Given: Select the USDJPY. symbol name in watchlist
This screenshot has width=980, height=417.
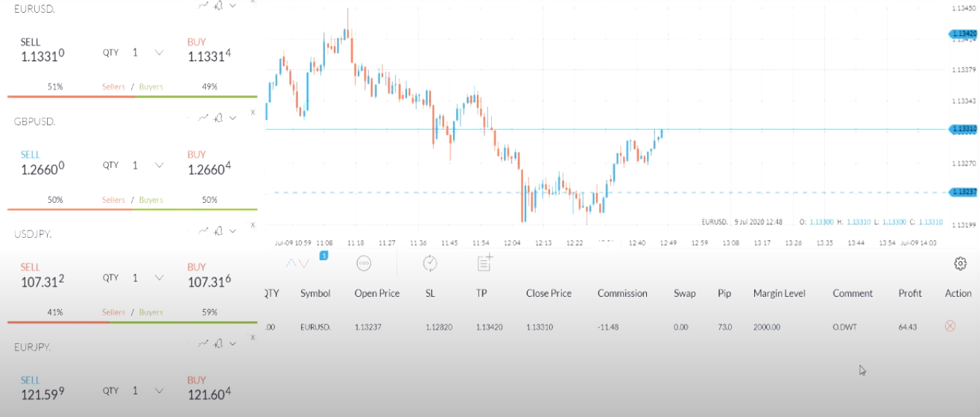Looking at the screenshot, I should [33, 233].
